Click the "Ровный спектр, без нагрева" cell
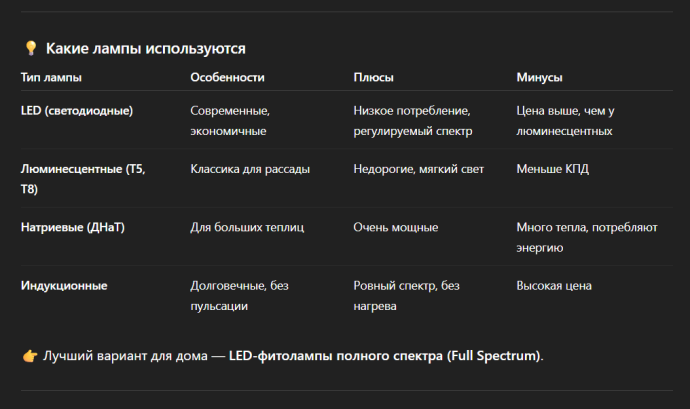 coord(406,296)
